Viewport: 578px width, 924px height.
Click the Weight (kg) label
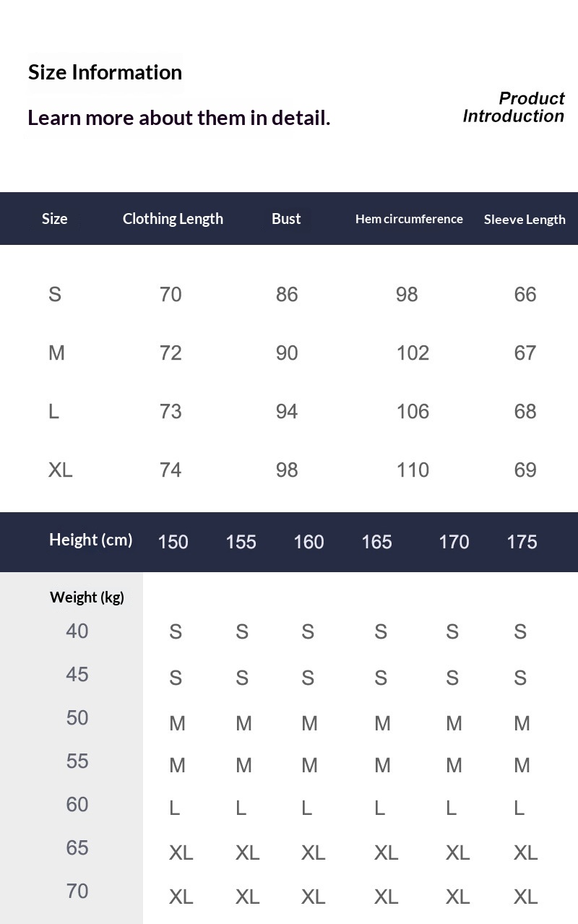click(87, 597)
